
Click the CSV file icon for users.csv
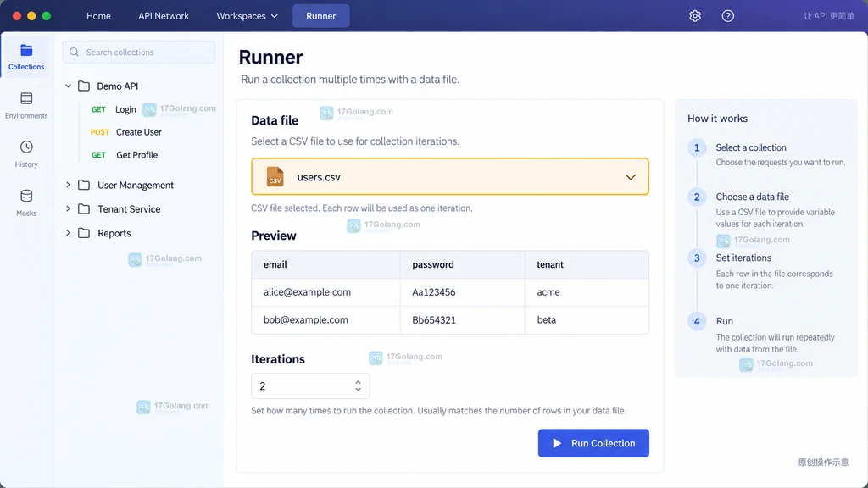pos(275,176)
